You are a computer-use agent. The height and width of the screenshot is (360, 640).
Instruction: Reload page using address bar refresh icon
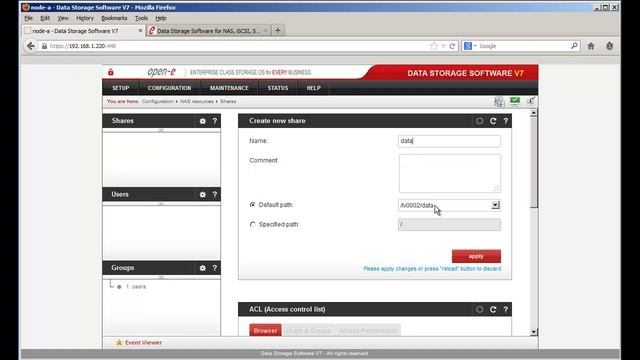coord(452,46)
